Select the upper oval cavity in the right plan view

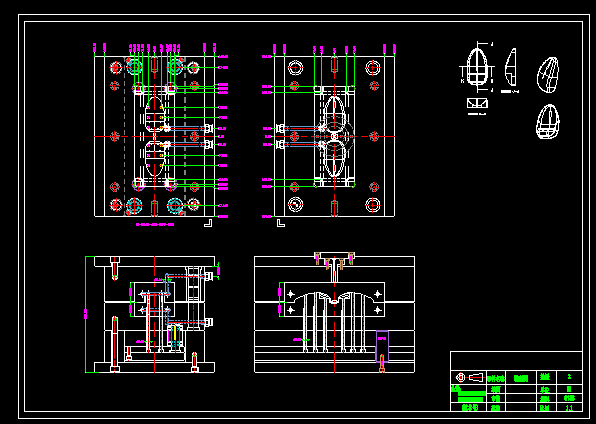[x=334, y=114]
